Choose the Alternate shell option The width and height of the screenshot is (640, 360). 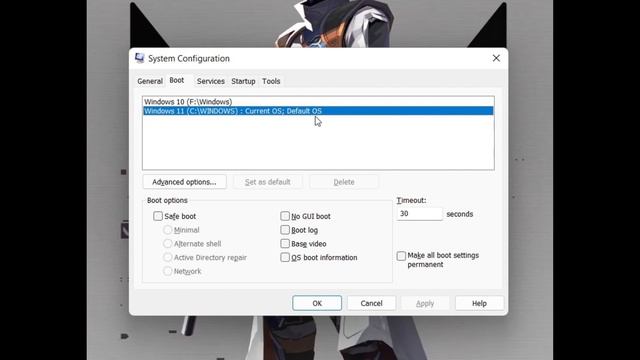tap(167, 244)
